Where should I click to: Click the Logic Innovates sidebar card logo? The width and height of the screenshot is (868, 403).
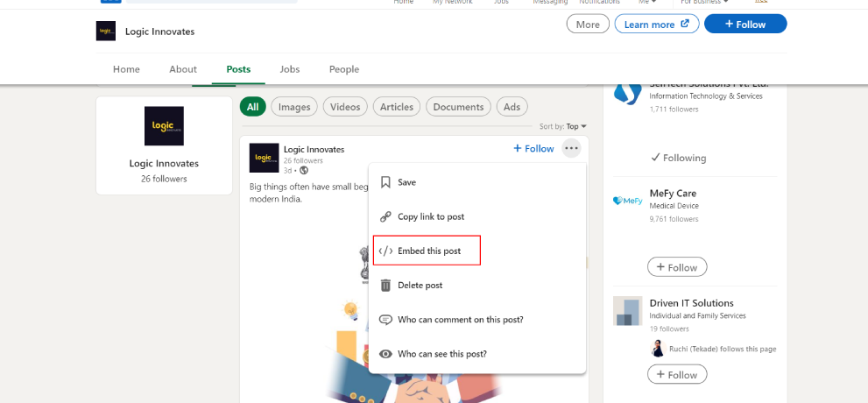(x=164, y=126)
